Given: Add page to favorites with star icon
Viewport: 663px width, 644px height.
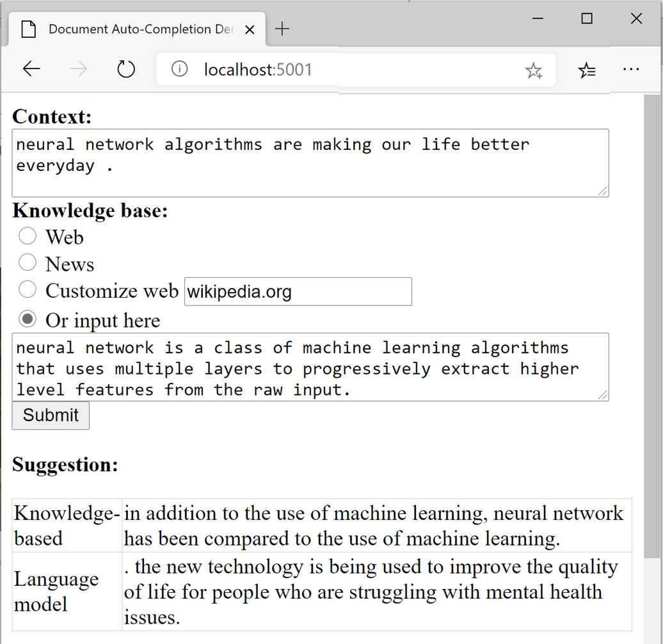Looking at the screenshot, I should [x=534, y=70].
